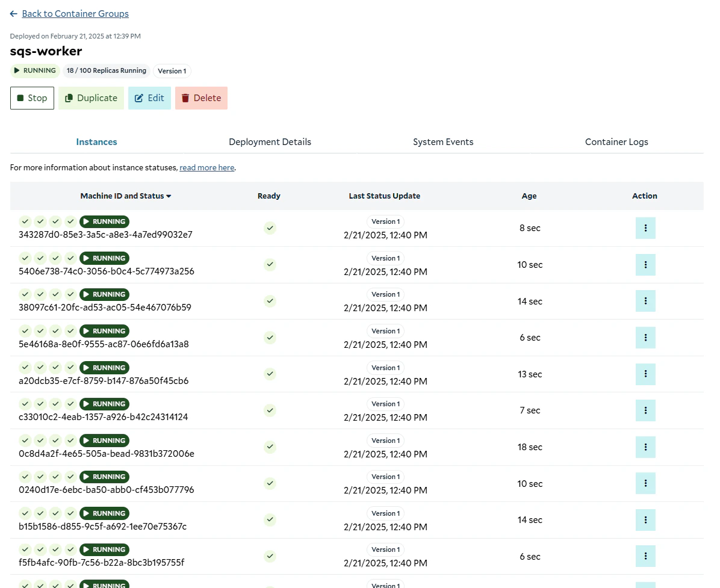Click the '18 sec' age value
The height and width of the screenshot is (588, 720).
530,447
